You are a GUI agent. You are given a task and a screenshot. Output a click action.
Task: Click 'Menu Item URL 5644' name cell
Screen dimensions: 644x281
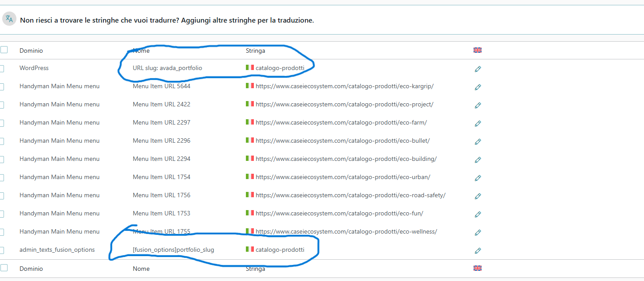click(162, 86)
